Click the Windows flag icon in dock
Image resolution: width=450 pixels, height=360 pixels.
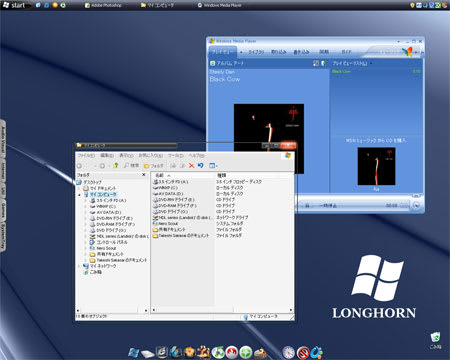pos(133,352)
